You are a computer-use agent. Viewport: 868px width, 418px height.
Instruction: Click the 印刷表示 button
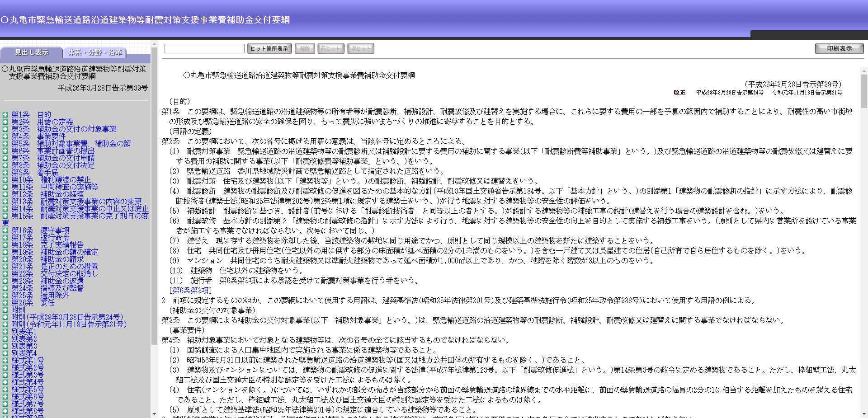pos(839,48)
